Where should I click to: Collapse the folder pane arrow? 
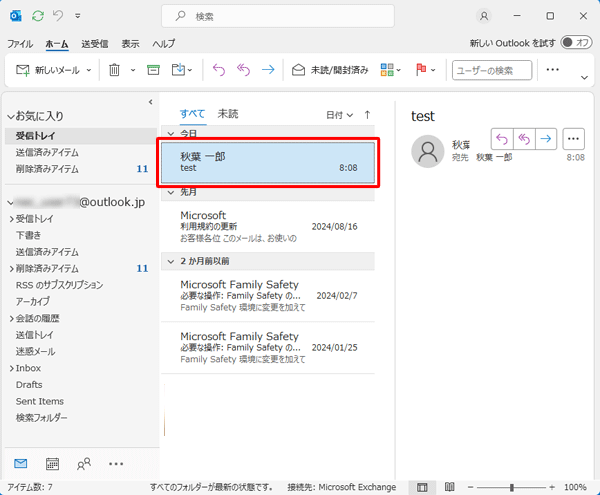click(151, 102)
